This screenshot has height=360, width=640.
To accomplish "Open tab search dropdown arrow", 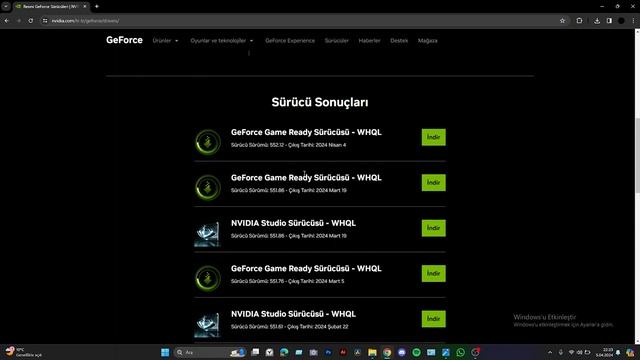I will point(6,7).
